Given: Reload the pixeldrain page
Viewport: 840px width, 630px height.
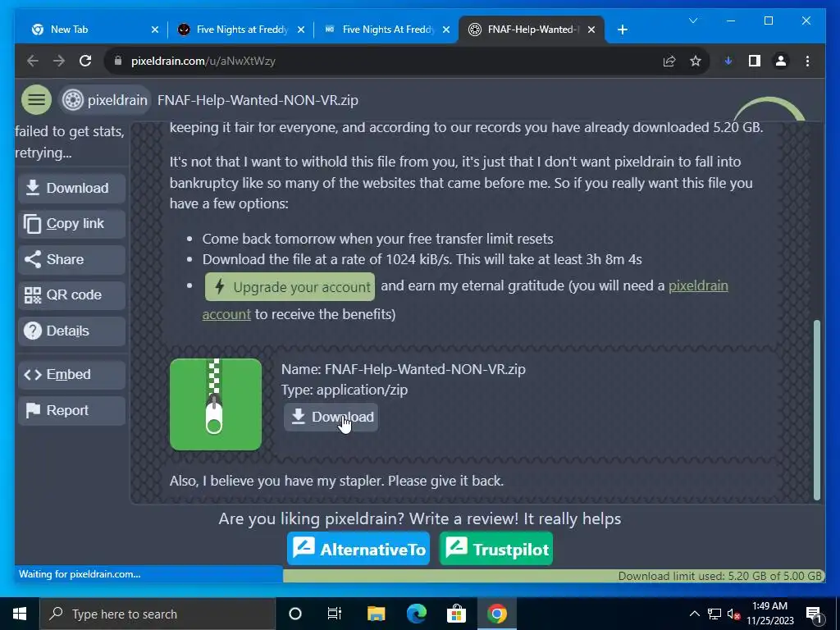Looking at the screenshot, I should coord(85,61).
